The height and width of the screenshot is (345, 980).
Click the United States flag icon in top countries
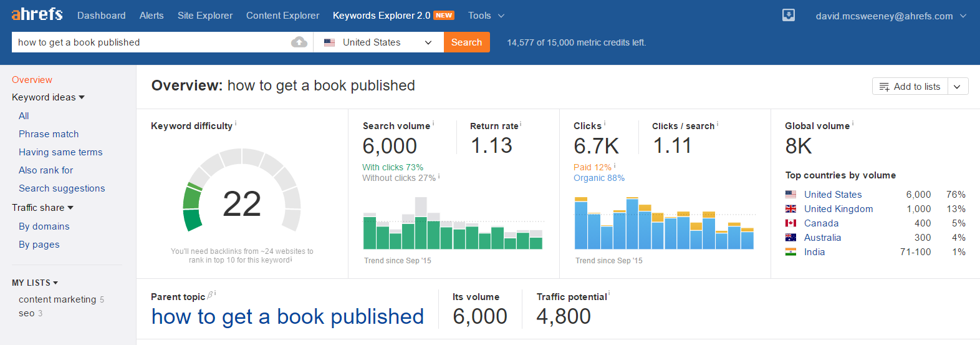point(790,195)
